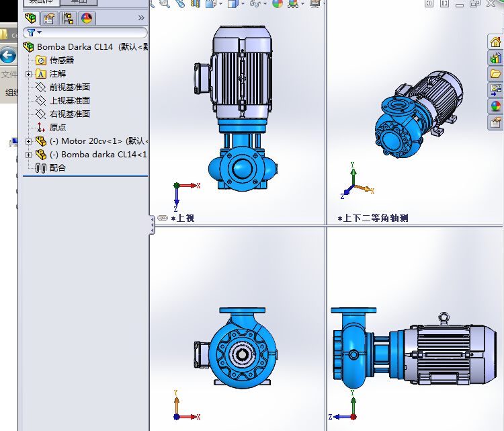
Task: Open the FeatureManager design tree tab
Action: tap(30, 18)
